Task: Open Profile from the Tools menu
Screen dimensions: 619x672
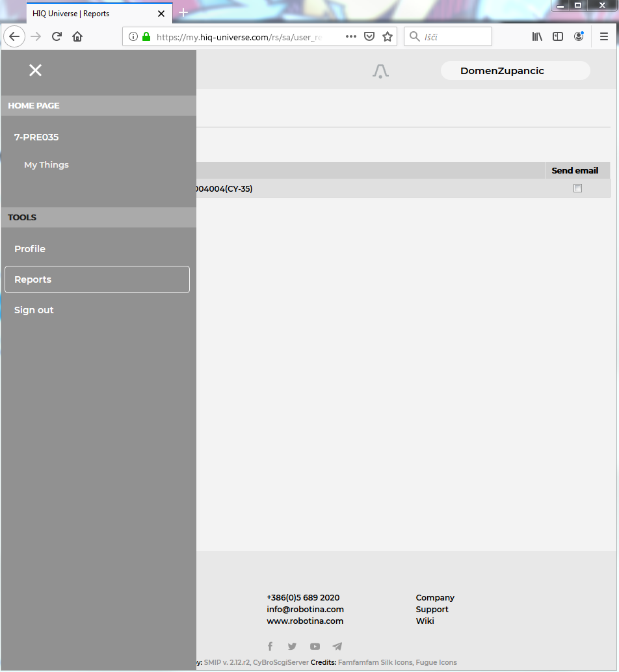Action: [30, 249]
